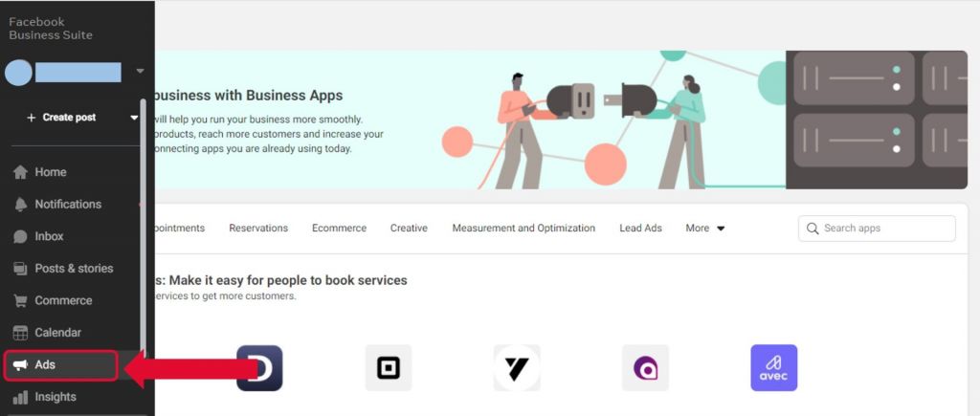The height and width of the screenshot is (416, 980).
Task: Switch to the Ecommerce tab
Action: (x=340, y=228)
